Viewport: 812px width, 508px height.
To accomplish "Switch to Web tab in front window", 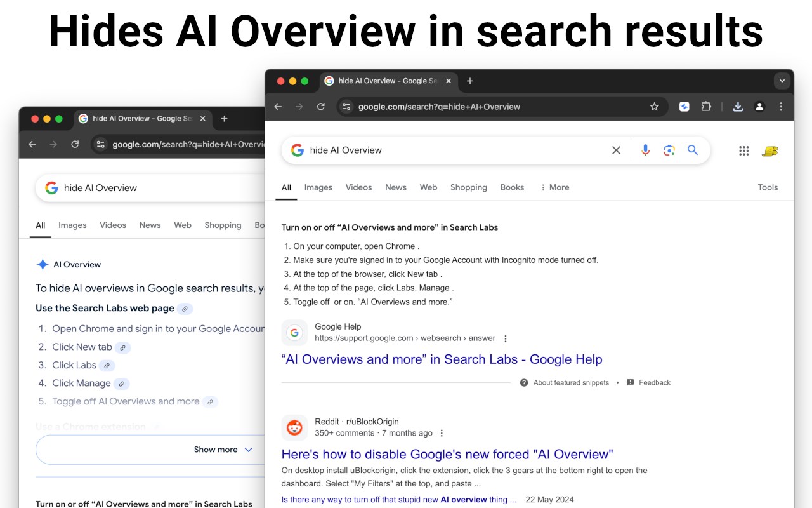I will [x=429, y=187].
